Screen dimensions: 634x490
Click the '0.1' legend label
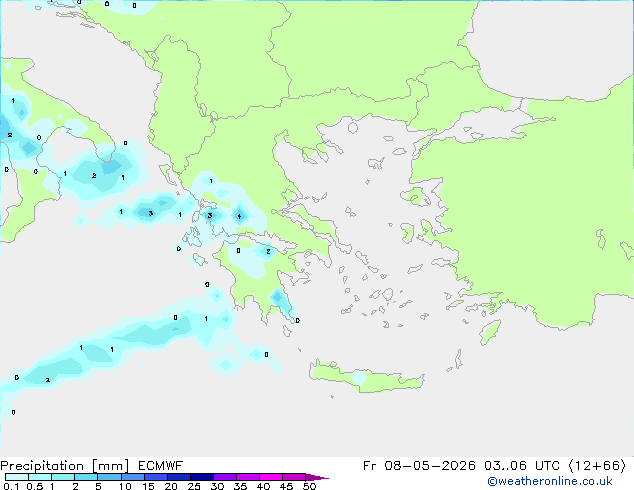click(x=11, y=486)
